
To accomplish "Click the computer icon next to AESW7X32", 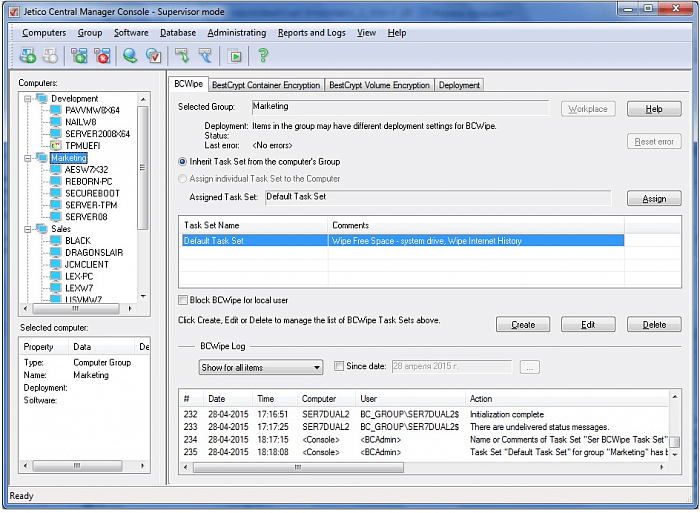I will point(55,169).
